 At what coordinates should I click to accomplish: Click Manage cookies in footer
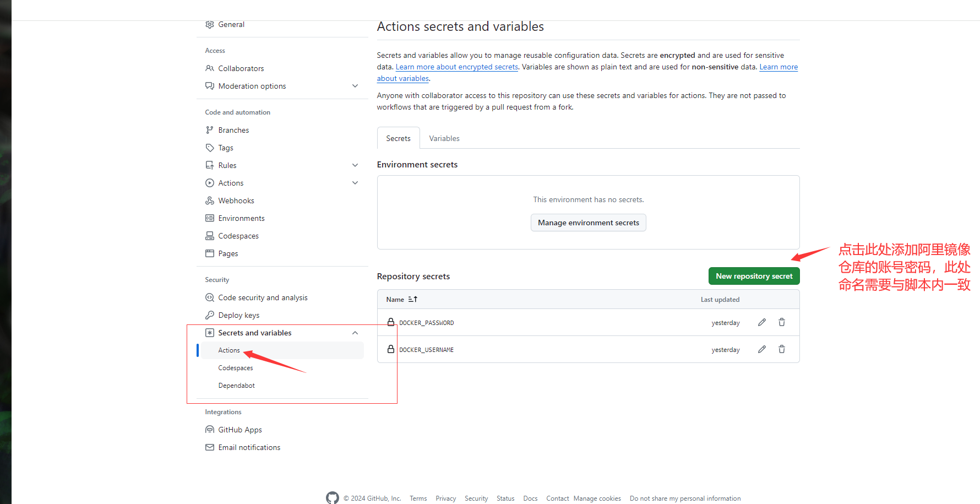(x=597, y=498)
